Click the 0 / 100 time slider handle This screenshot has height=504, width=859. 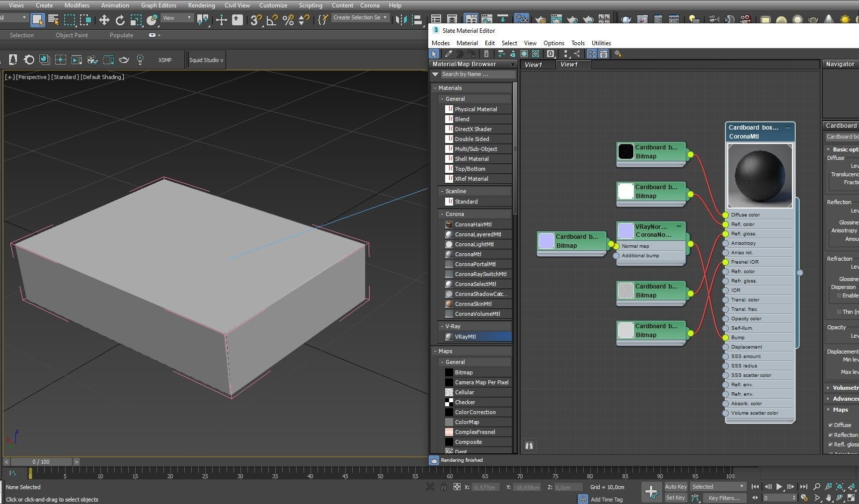41,462
